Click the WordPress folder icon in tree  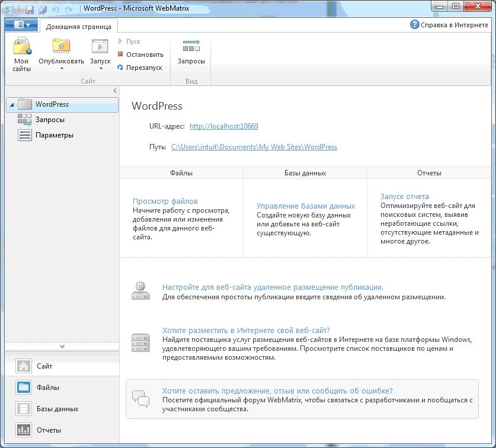(x=25, y=104)
